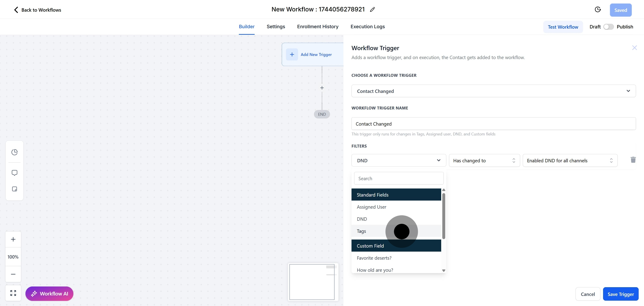Open the sticky note icon in sidebar
This screenshot has width=644, height=306.
coord(15,189)
